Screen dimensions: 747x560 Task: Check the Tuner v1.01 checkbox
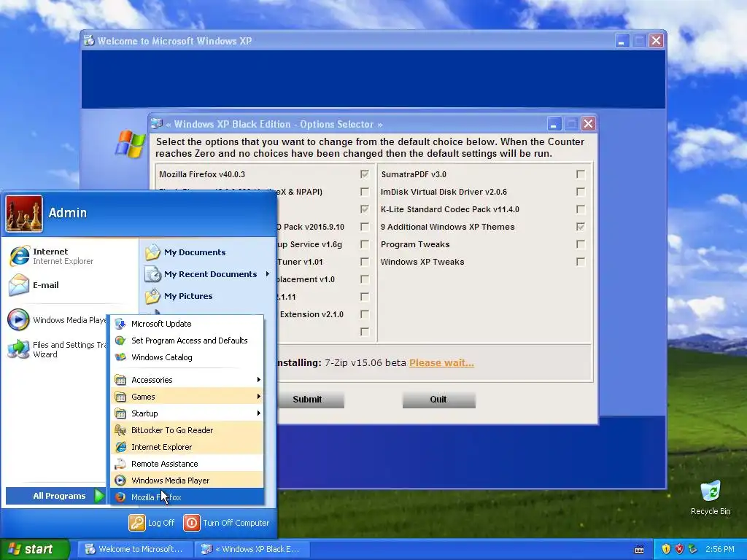click(365, 262)
